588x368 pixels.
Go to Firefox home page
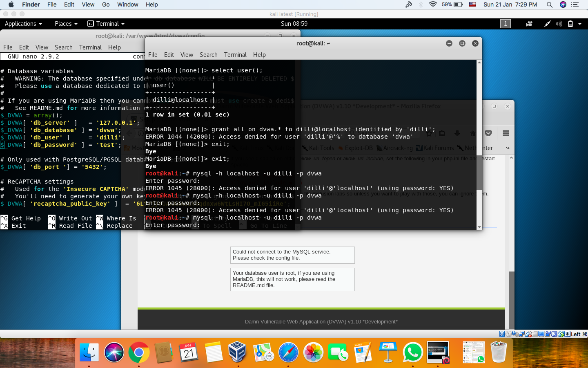473,133
